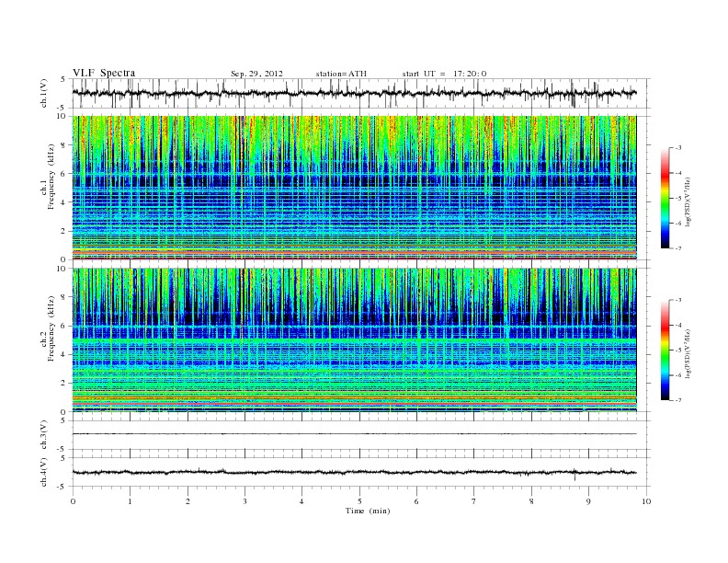The height and width of the screenshot is (563, 728).
Task: Click the ch.2 color bar PSD unit label
Action: click(x=688, y=353)
